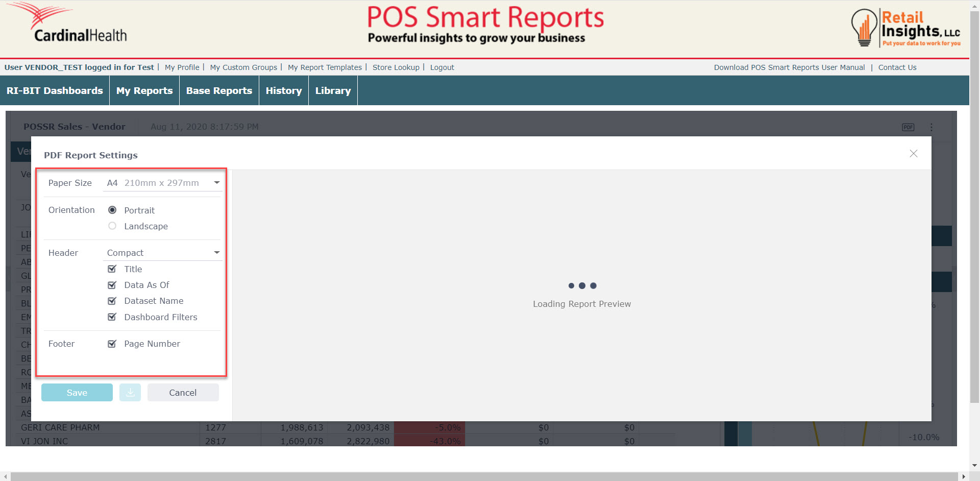Select Portrait orientation

pyautogui.click(x=112, y=210)
